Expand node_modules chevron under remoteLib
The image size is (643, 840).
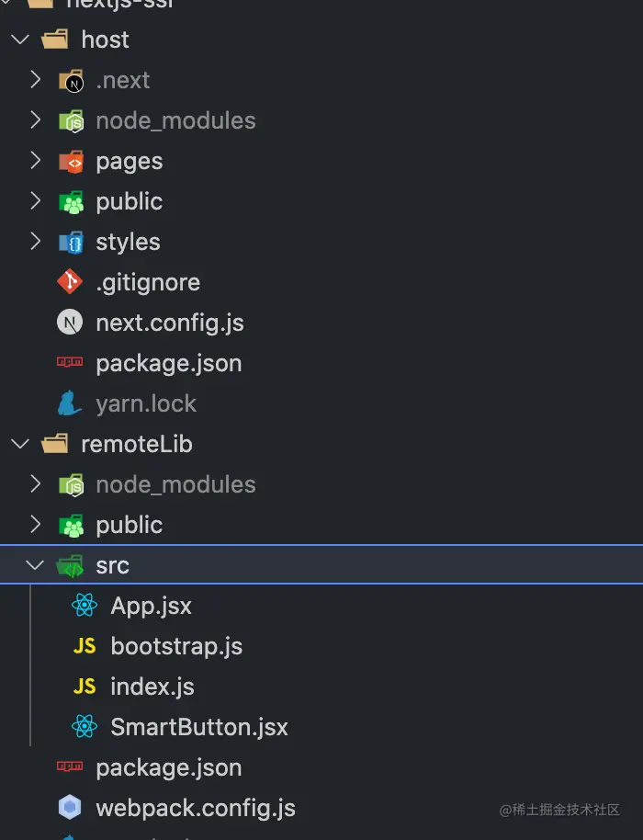35,483
